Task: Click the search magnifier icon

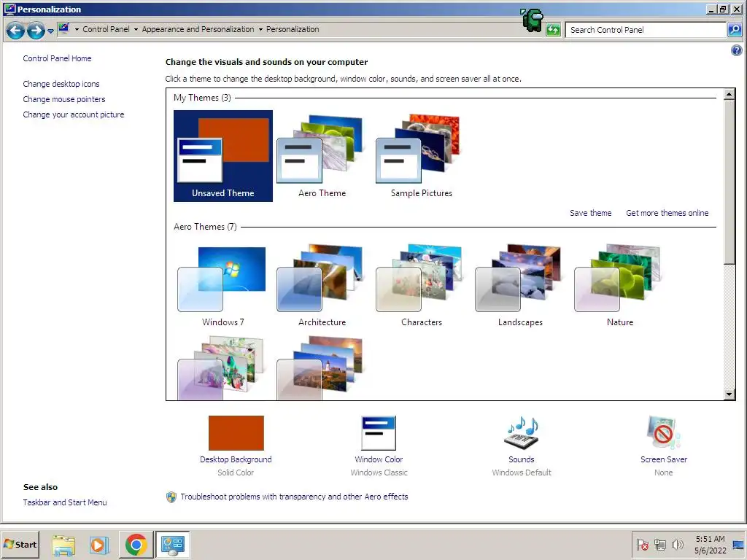Action: [x=735, y=30]
